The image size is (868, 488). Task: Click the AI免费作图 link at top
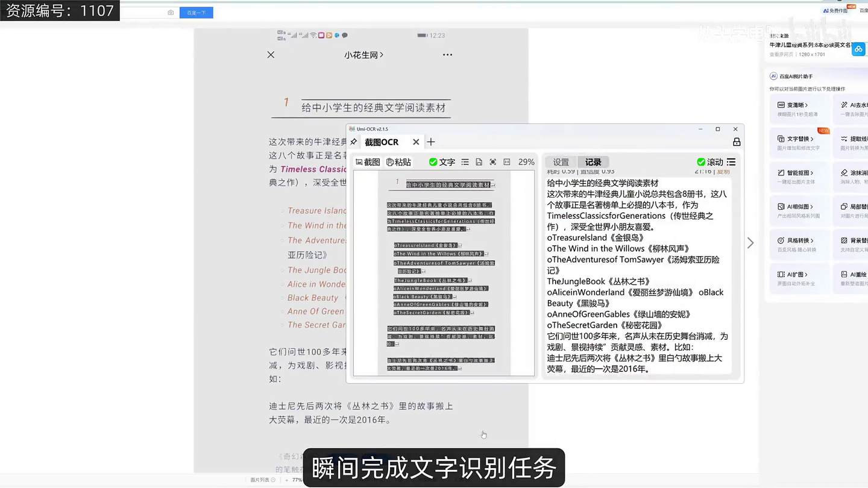835,11
